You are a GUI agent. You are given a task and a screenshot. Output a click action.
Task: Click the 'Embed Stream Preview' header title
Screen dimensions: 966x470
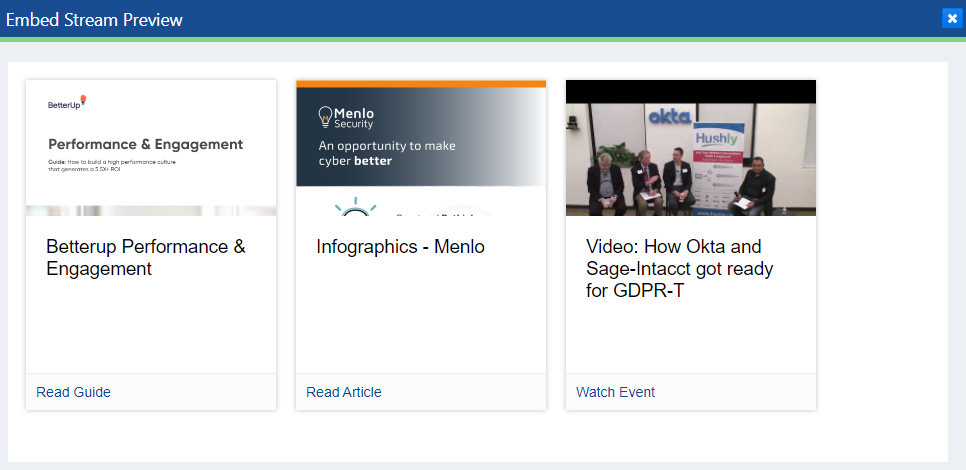[94, 20]
